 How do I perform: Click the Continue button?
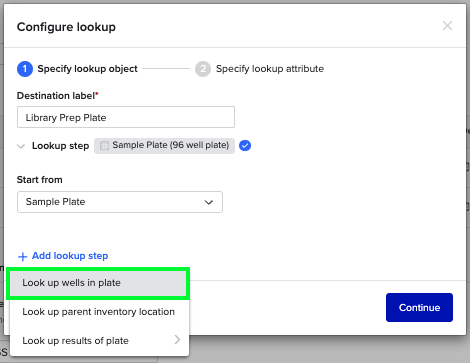click(x=419, y=307)
